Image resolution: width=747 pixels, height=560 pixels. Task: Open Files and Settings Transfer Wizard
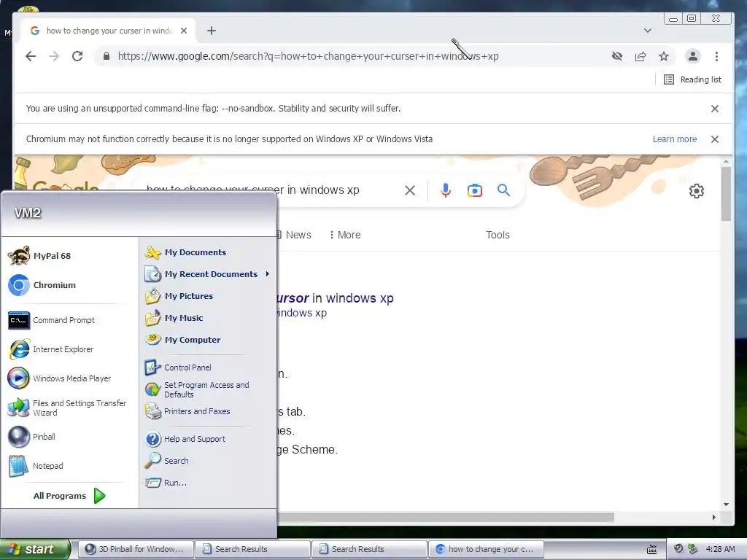(x=68, y=408)
